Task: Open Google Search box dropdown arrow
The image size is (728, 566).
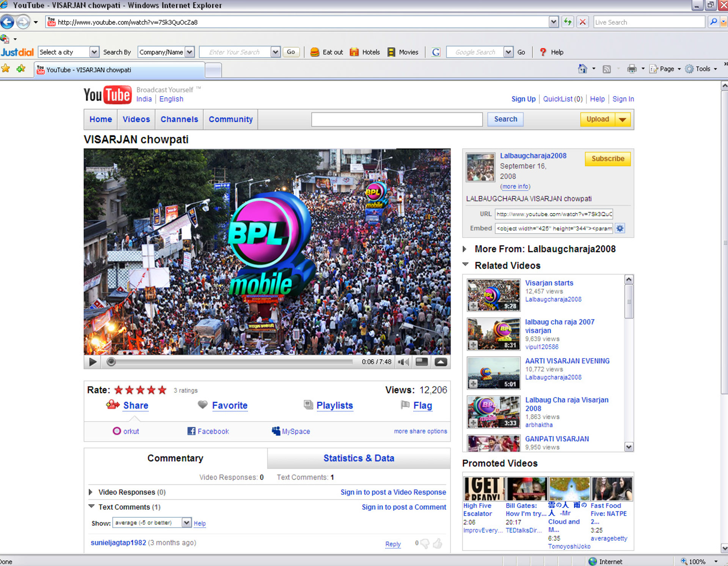Action: click(508, 52)
